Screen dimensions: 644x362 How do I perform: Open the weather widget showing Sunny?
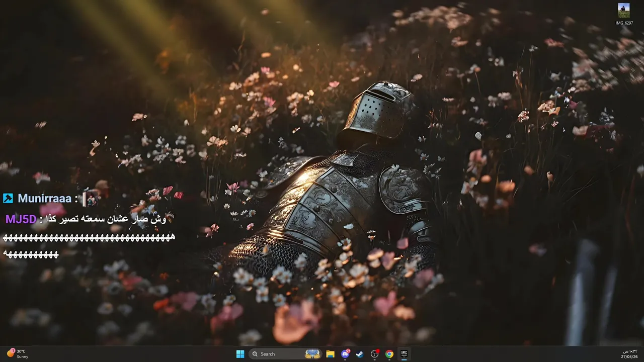18,354
